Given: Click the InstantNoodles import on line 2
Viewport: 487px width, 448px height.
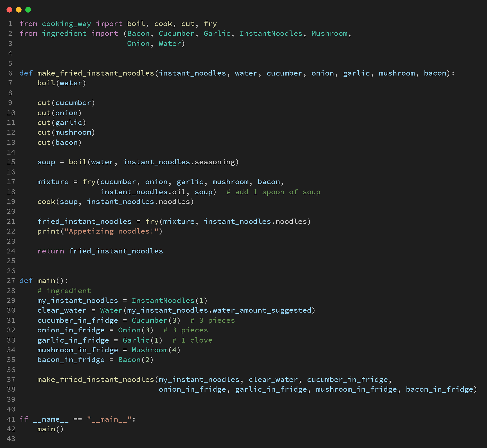Looking at the screenshot, I should [271, 34].
